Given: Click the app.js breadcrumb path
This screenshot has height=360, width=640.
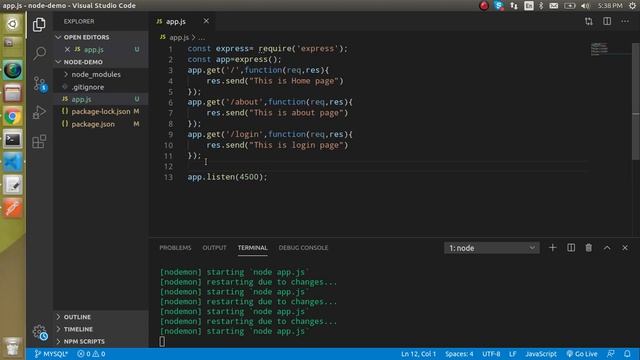Looking at the screenshot, I should (x=179, y=37).
